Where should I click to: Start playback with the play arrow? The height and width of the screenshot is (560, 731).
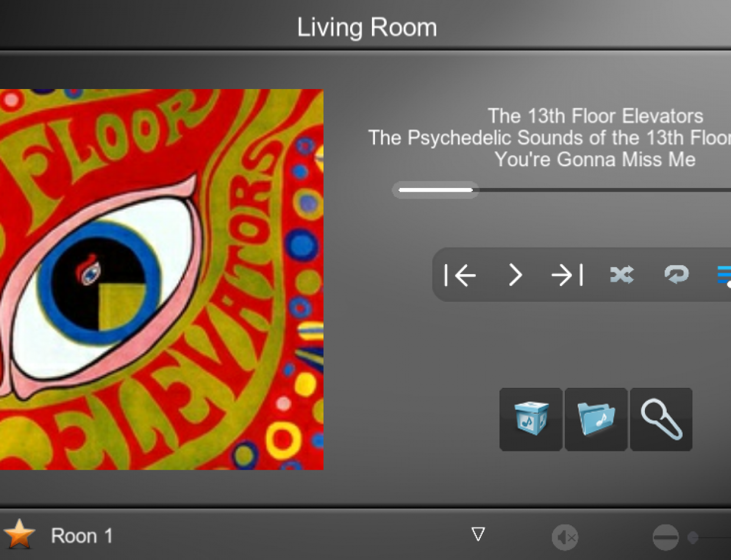click(x=515, y=275)
